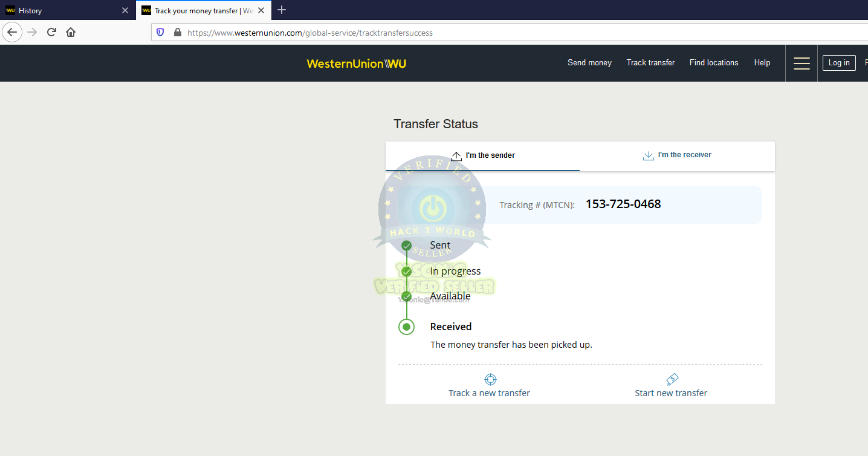Close the History tab
The height and width of the screenshot is (456, 868).
point(125,10)
